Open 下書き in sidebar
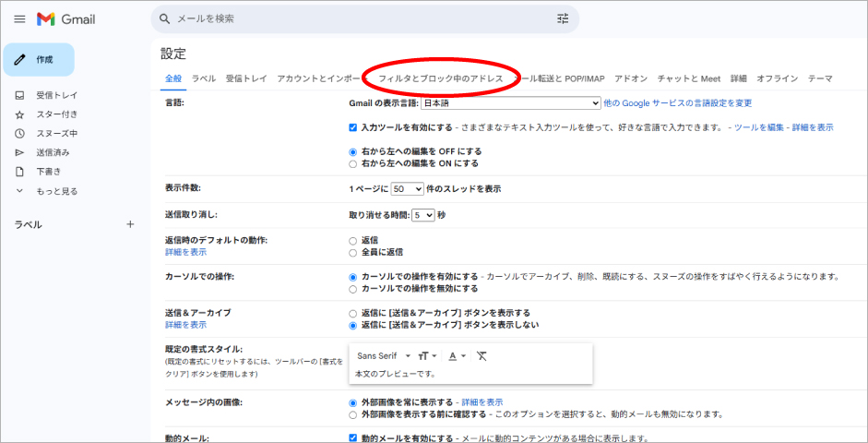This screenshot has height=443, width=868. point(49,172)
